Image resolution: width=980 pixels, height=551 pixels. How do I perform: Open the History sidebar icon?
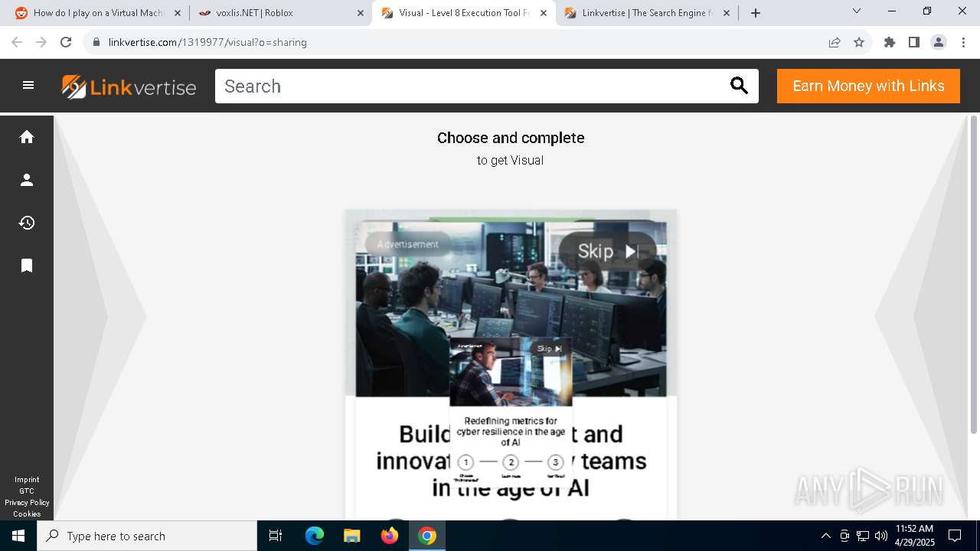pyautogui.click(x=27, y=223)
